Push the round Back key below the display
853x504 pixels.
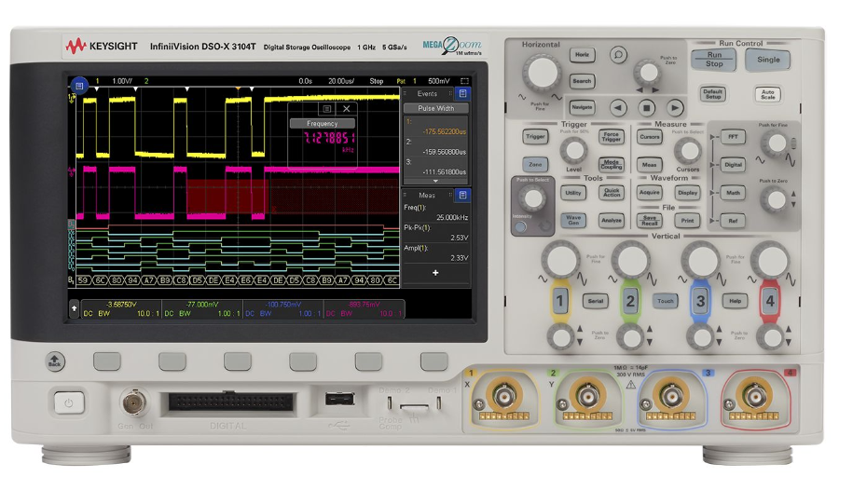[x=55, y=361]
